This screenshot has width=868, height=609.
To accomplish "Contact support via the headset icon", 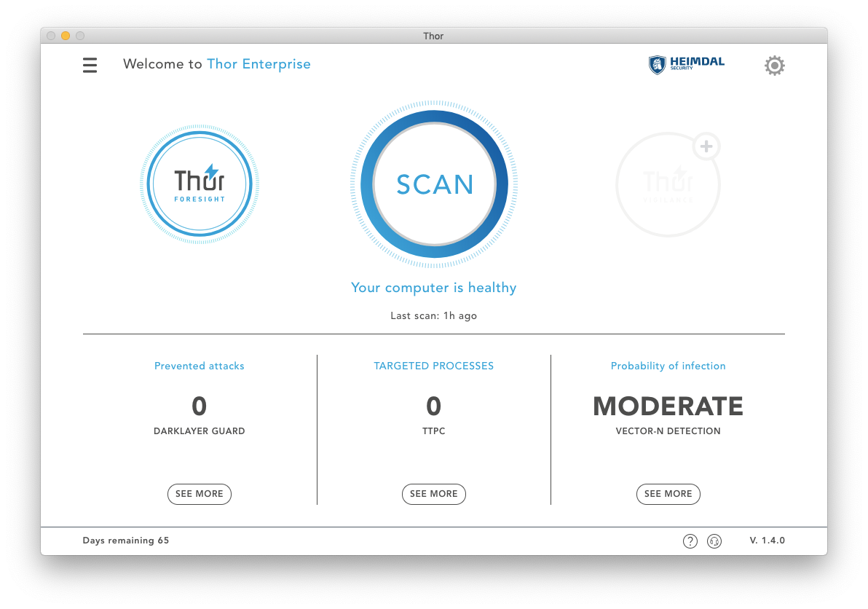I will 714,541.
